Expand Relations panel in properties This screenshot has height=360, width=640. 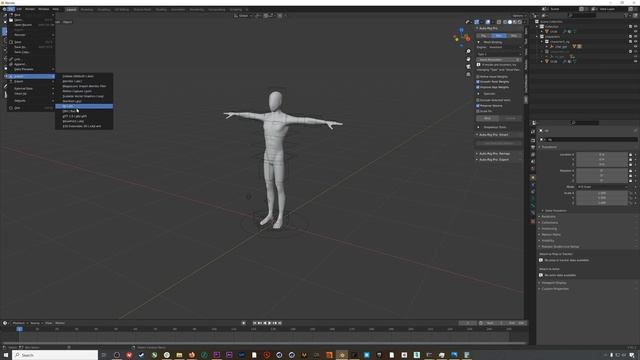pos(548,216)
